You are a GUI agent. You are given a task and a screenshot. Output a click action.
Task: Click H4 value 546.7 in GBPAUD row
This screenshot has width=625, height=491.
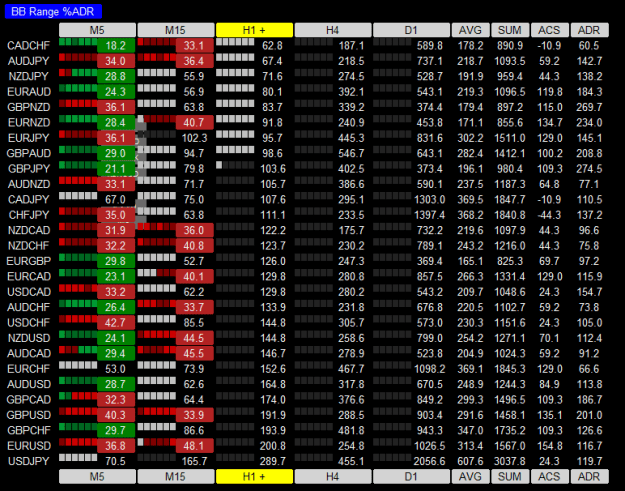(351, 153)
